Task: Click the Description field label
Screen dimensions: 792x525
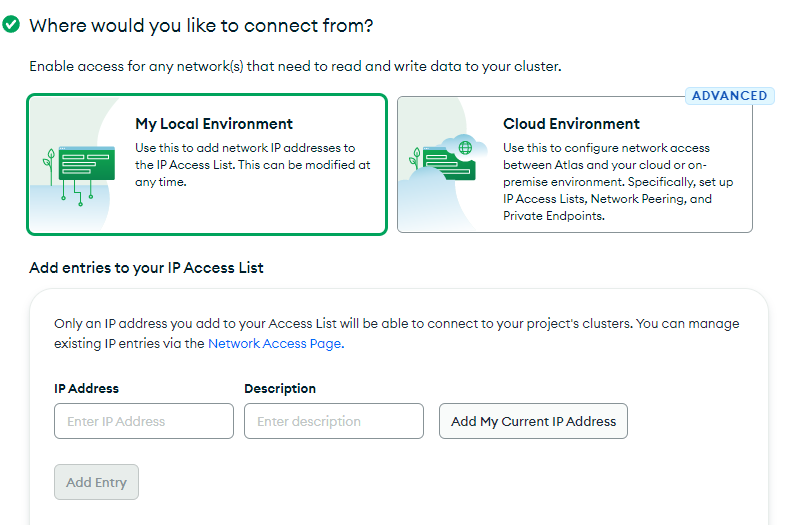Action: coord(280,389)
